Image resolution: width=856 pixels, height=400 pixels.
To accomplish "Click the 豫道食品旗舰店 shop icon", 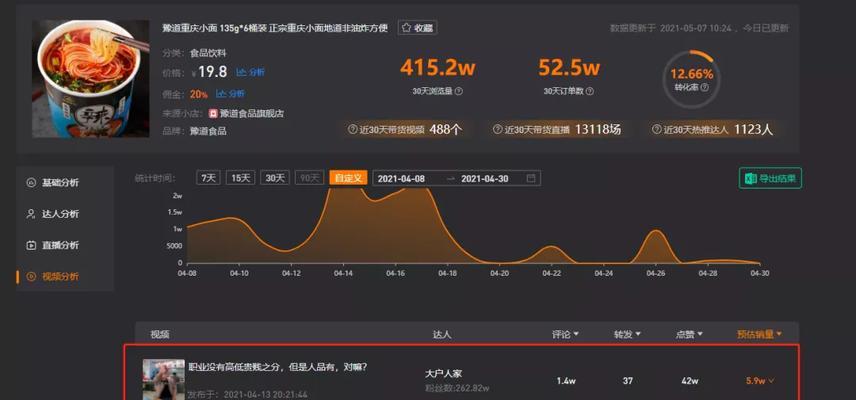I will [x=213, y=114].
